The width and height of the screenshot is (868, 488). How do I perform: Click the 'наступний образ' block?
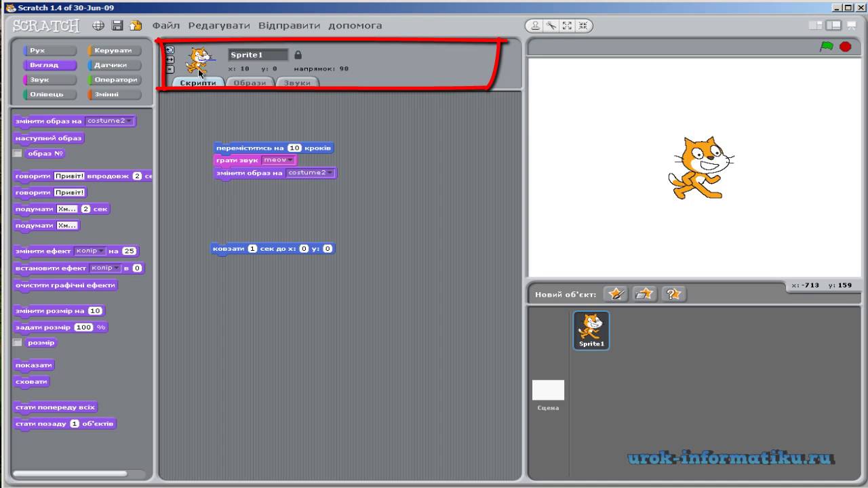coord(49,138)
